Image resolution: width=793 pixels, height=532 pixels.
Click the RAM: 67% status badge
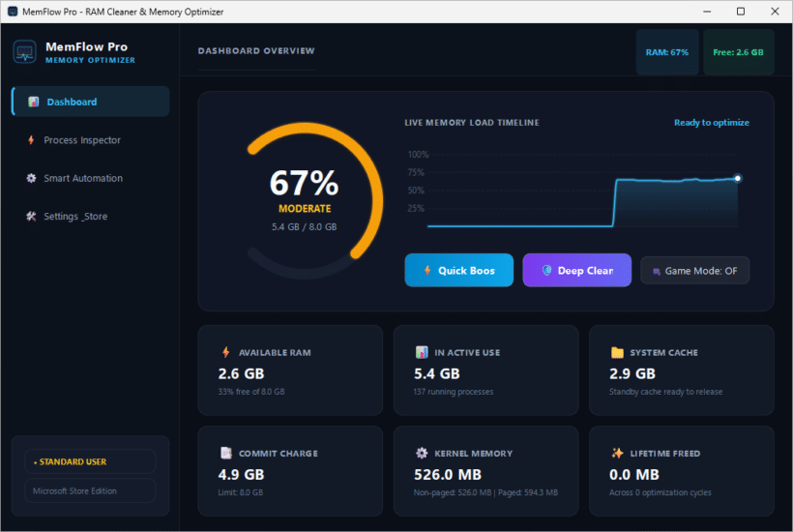667,52
